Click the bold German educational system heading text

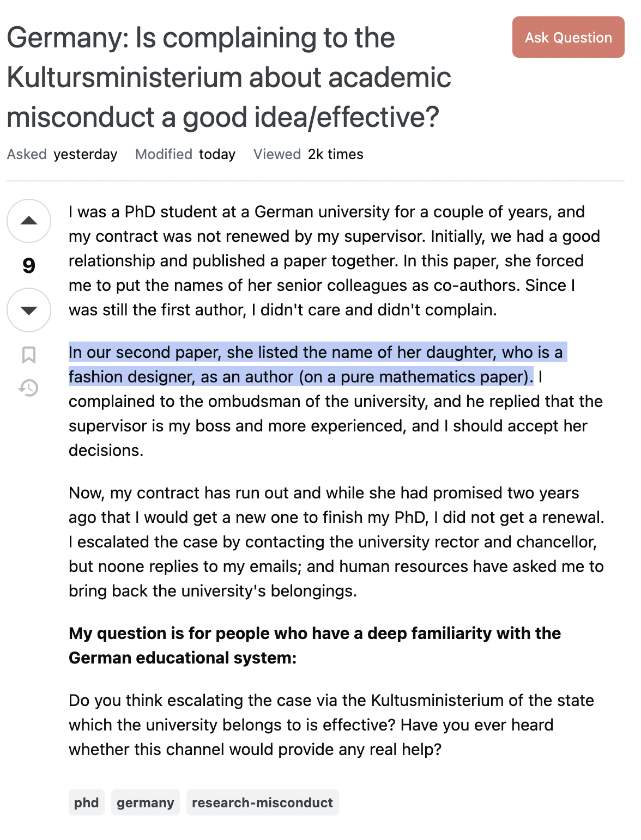[315, 646]
